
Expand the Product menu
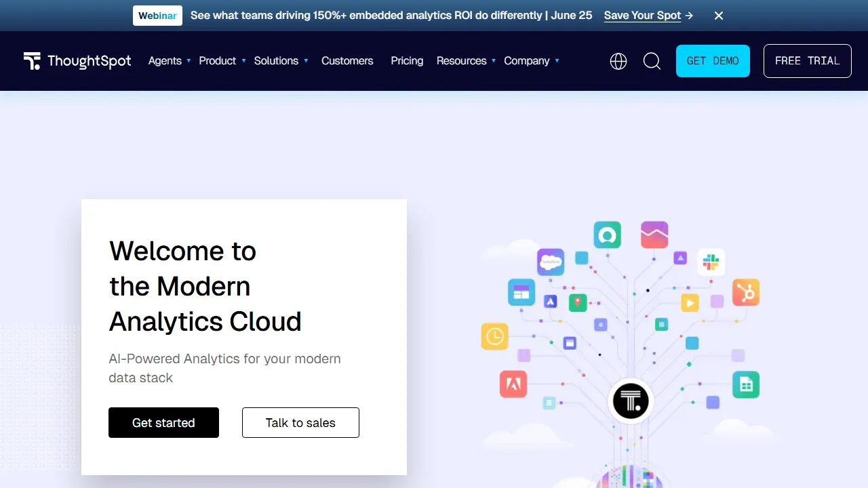pyautogui.click(x=222, y=61)
